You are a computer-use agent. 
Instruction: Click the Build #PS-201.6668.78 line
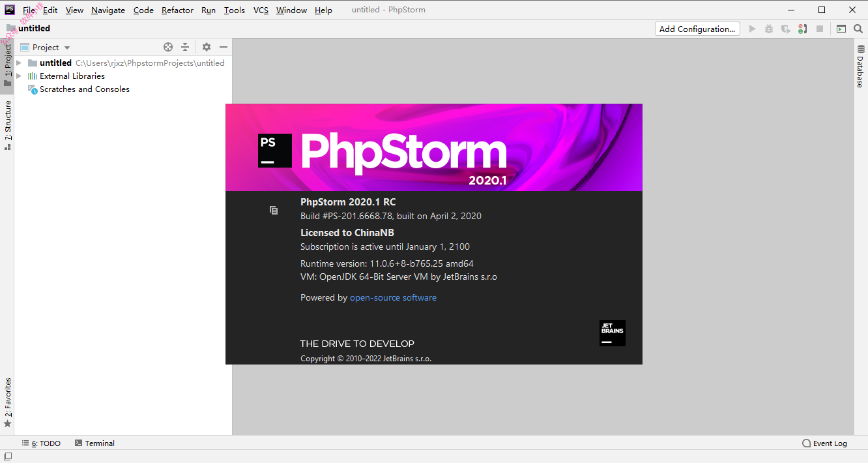pos(391,216)
